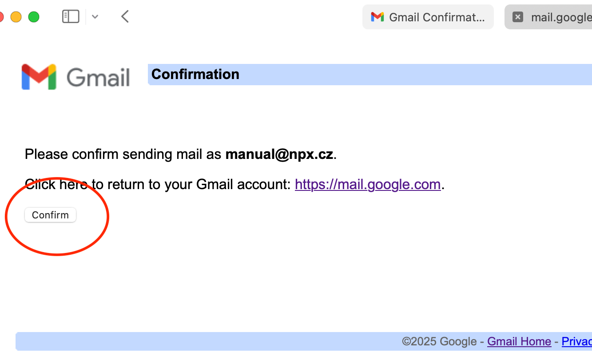Click the manual@npx.cz email address text
Image resolution: width=592 pixels, height=364 pixels.
pos(279,154)
